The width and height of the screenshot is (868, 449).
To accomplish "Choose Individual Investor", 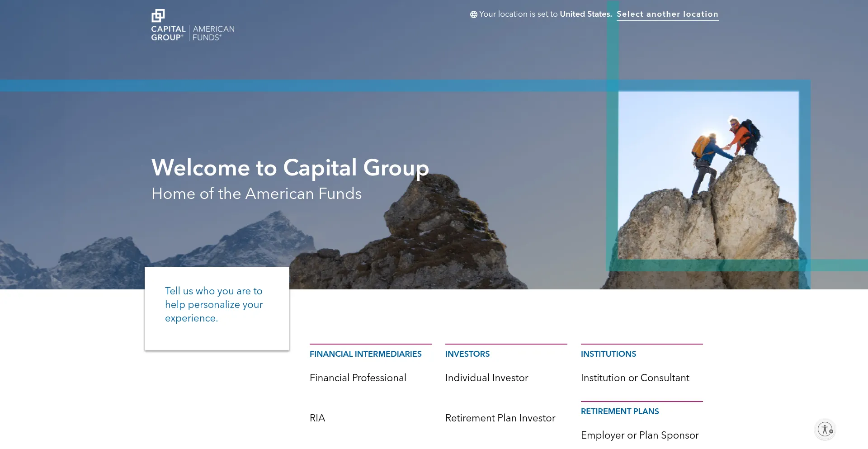I will click(x=486, y=378).
